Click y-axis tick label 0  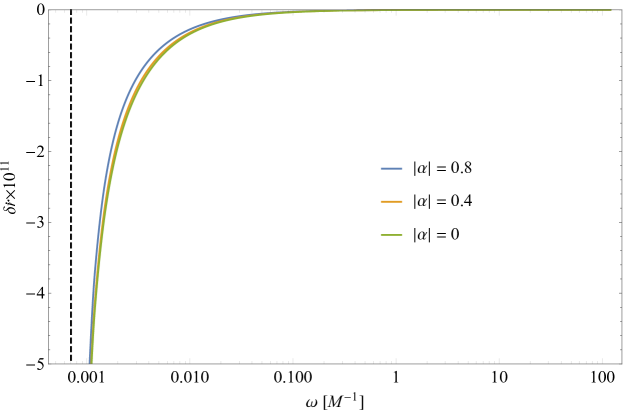tap(41, 10)
